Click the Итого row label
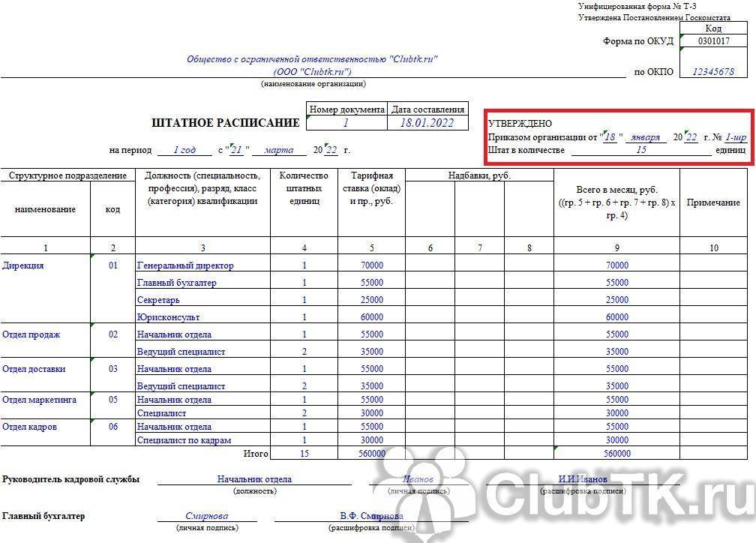The width and height of the screenshot is (756, 543). click(256, 454)
